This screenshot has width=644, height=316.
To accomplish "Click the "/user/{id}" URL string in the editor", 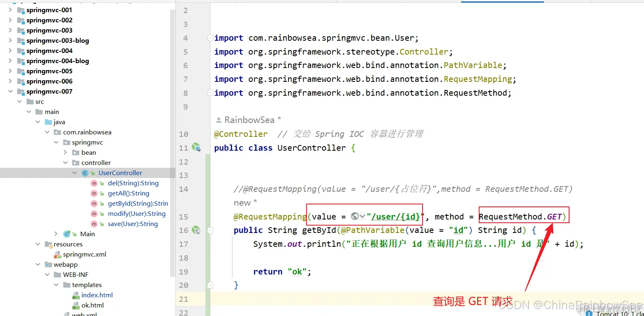I will 395,217.
